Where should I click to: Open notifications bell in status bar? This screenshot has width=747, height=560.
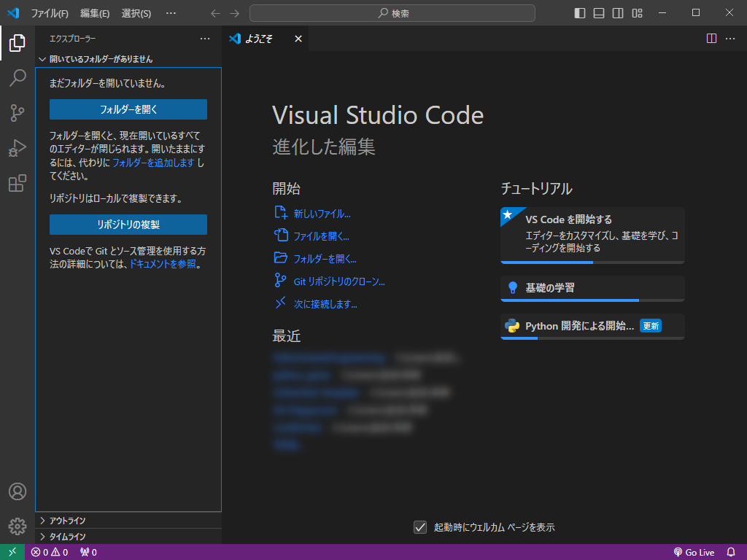(731, 552)
